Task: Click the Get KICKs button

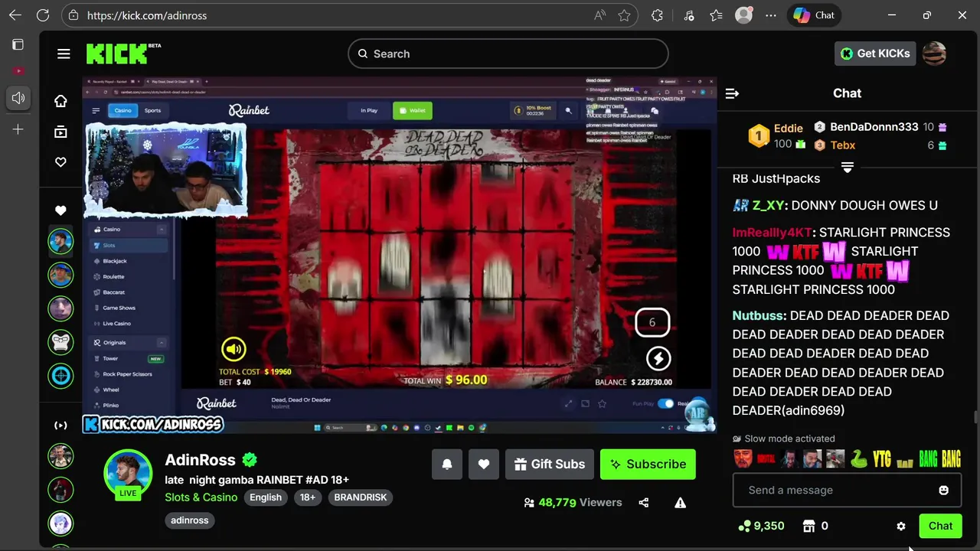Action: pyautogui.click(x=875, y=54)
